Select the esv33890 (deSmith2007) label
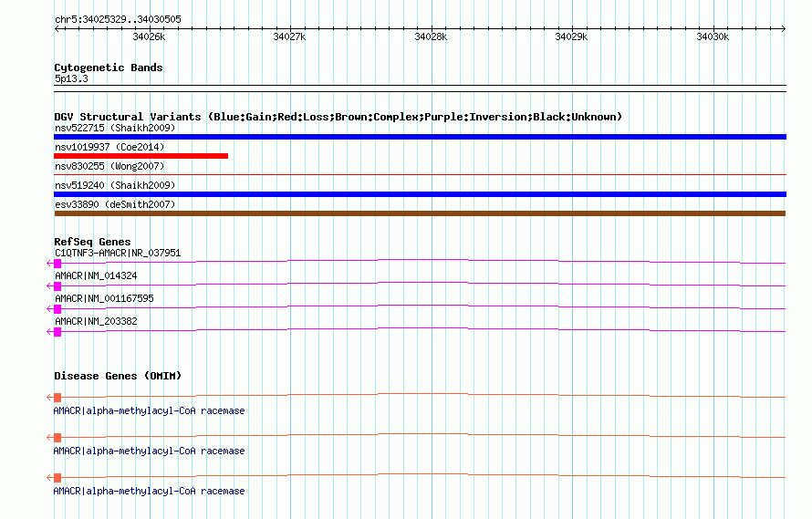Screen dimensions: 812x519 pos(115,204)
